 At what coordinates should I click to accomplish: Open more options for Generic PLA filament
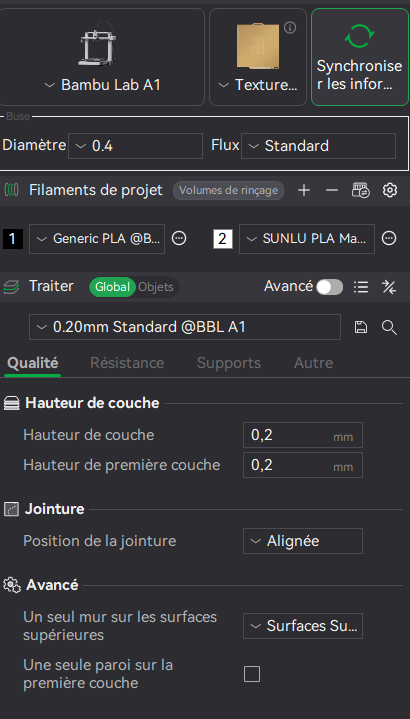click(x=179, y=238)
